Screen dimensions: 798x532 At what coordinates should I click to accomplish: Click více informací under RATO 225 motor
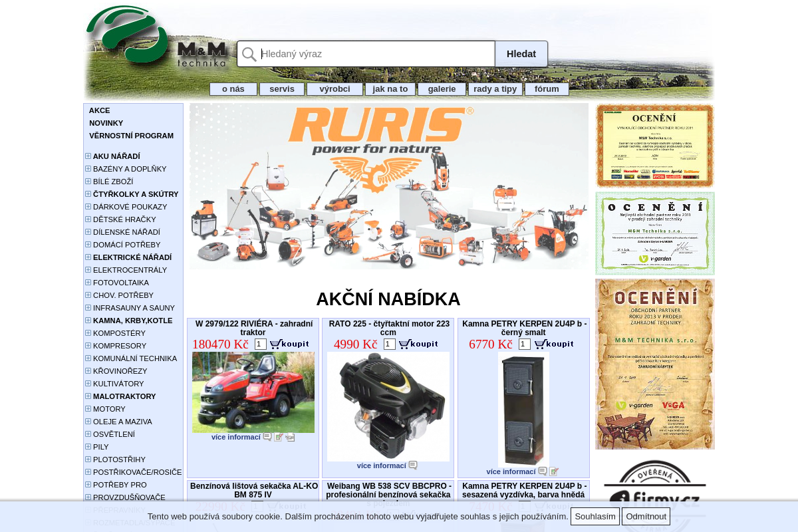tap(381, 465)
